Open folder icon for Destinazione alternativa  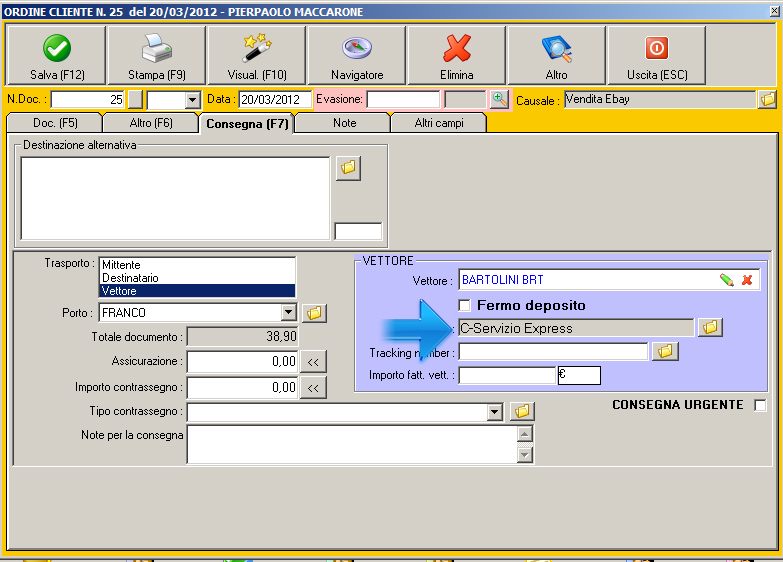click(x=348, y=168)
